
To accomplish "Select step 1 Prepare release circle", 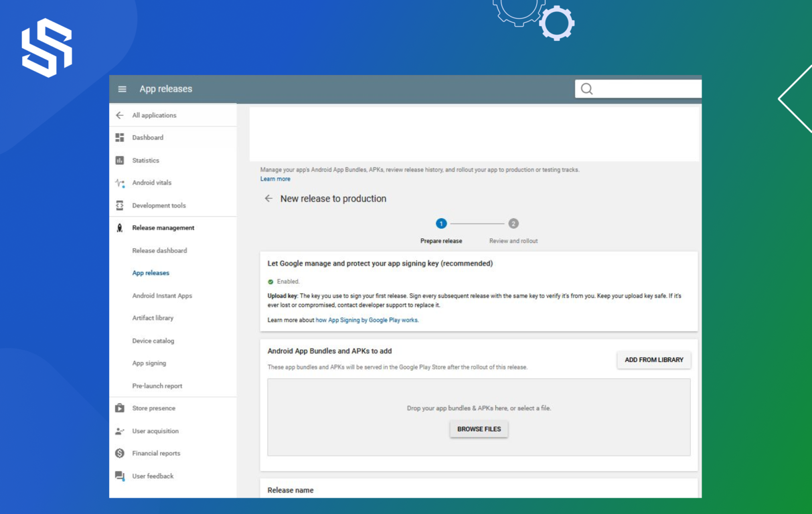I will (x=441, y=224).
